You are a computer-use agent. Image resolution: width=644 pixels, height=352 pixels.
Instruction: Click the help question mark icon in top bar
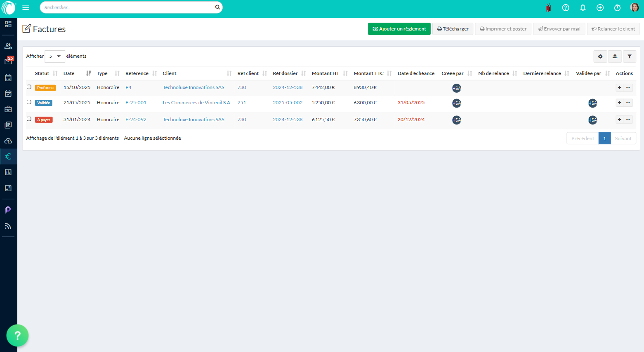(x=566, y=7)
